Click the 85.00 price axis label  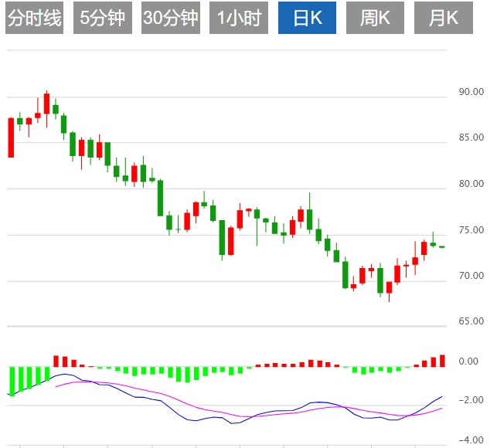pyautogui.click(x=471, y=138)
